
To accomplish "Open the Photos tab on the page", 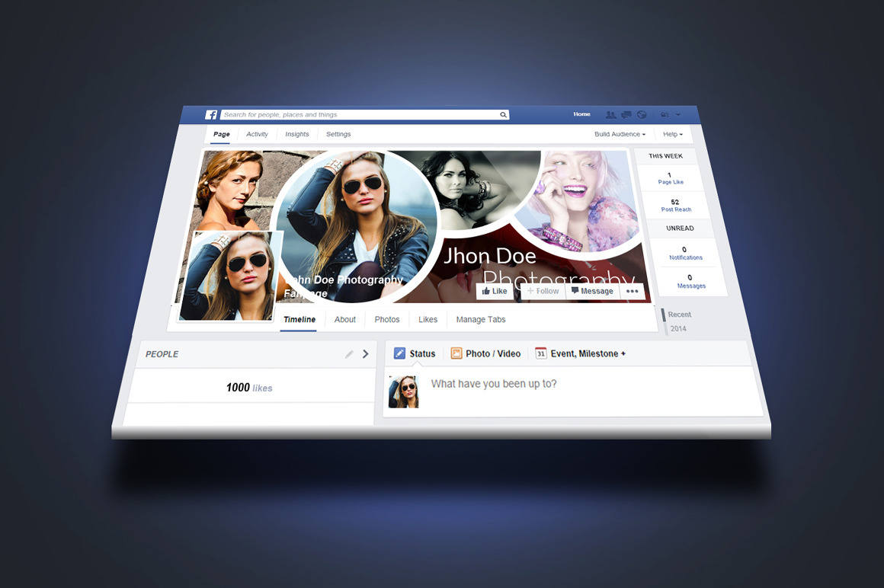I will coord(387,320).
